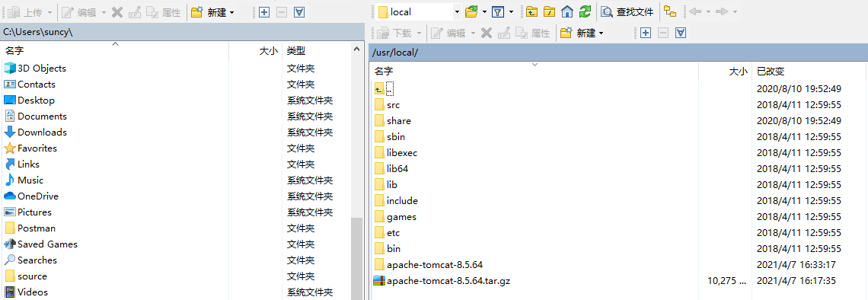Select the Saved Games folder in local panel
The width and height of the screenshot is (868, 300).
pos(40,244)
